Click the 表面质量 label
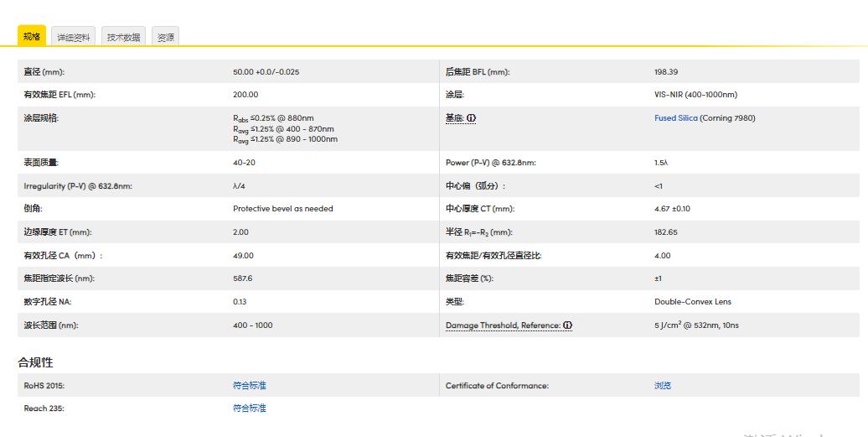The width and height of the screenshot is (868, 437). 41,163
